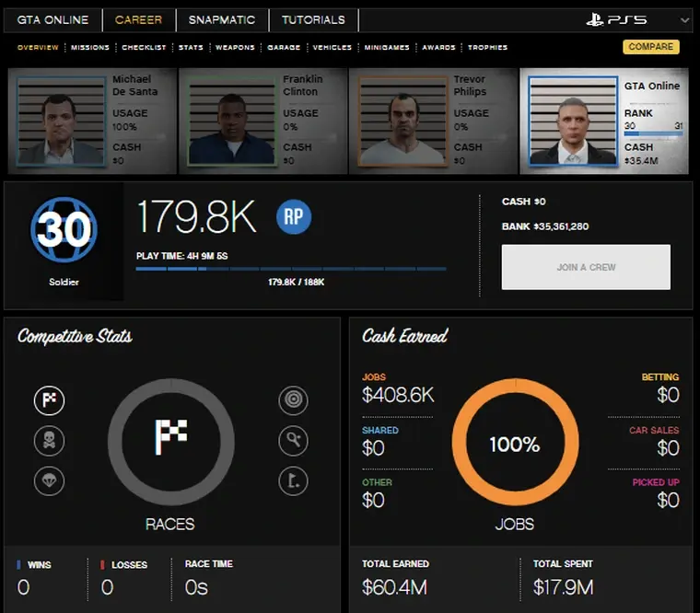Switch to the Snapmatic tab
The image size is (700, 613).
click(222, 20)
